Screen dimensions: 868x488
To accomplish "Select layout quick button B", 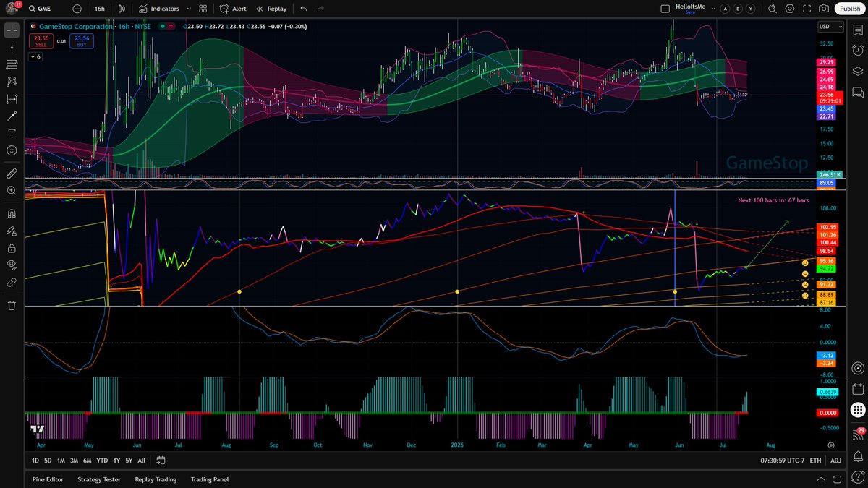I will 737,9.
